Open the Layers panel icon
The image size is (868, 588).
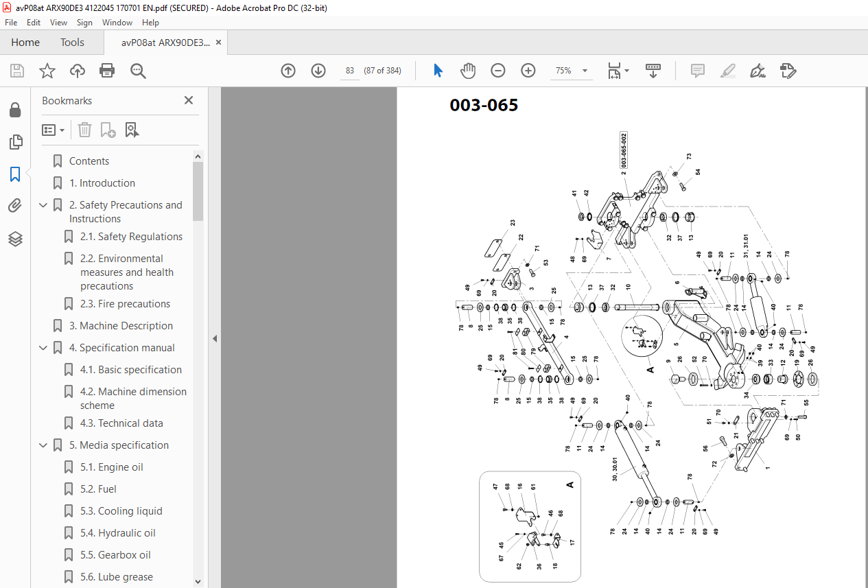[x=15, y=239]
